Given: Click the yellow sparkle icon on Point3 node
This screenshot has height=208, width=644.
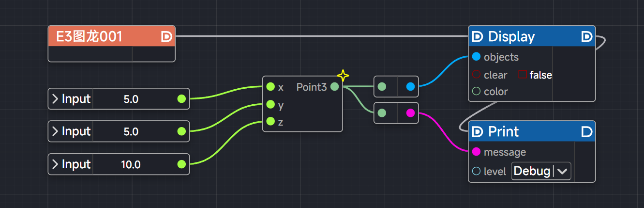Looking at the screenshot, I should 343,76.
